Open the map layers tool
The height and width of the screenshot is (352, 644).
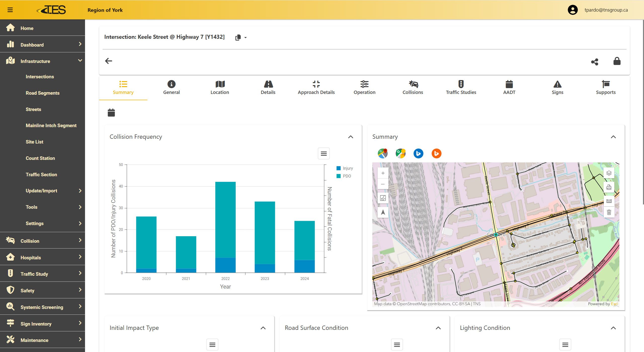[x=609, y=173]
